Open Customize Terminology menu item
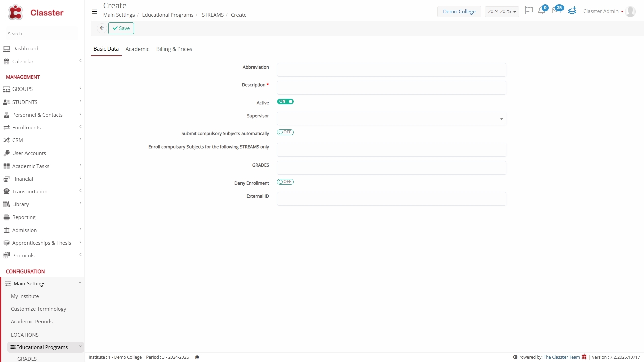644x362 pixels. click(x=39, y=309)
